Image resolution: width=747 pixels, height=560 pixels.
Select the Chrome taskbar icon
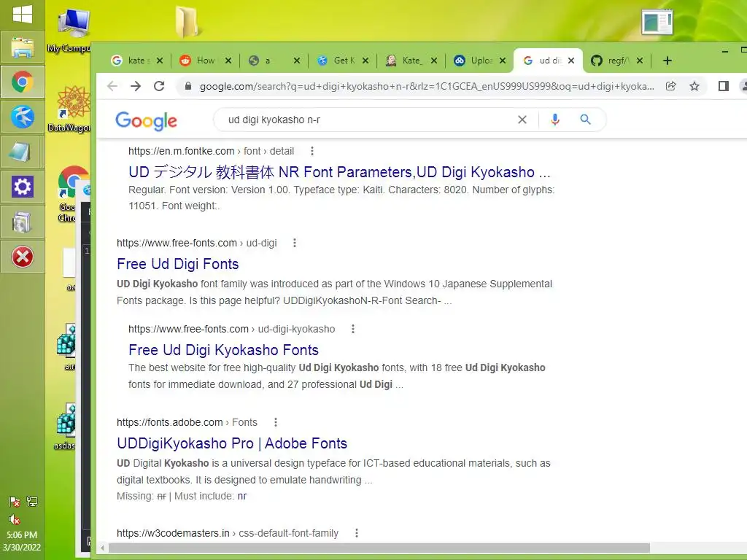(x=23, y=82)
